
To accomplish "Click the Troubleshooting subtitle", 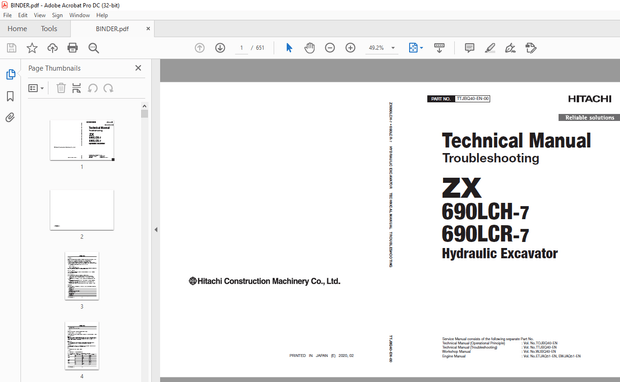I will pos(491,158).
